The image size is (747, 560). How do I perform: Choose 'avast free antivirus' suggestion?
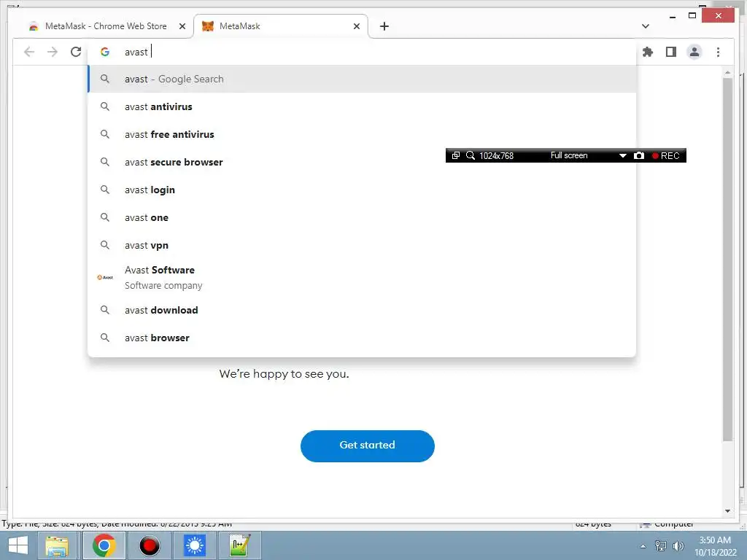coord(362,134)
